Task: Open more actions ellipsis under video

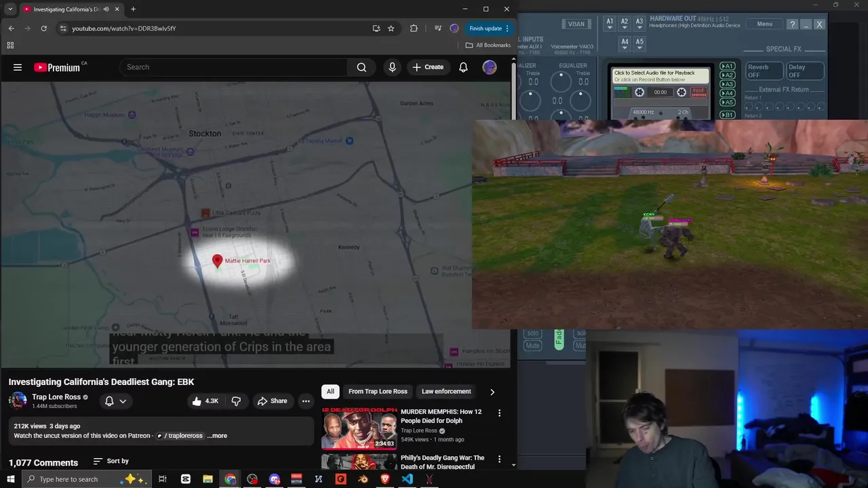Action: [x=306, y=401]
